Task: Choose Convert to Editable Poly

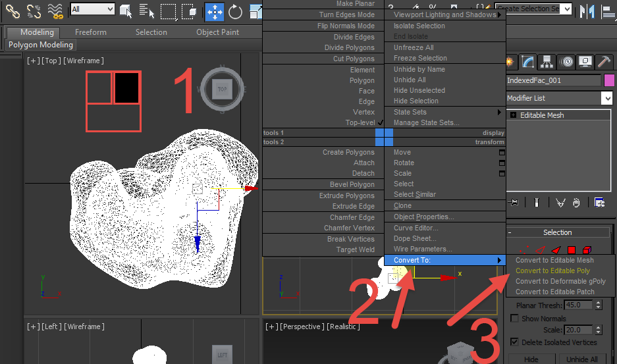Action: click(552, 271)
